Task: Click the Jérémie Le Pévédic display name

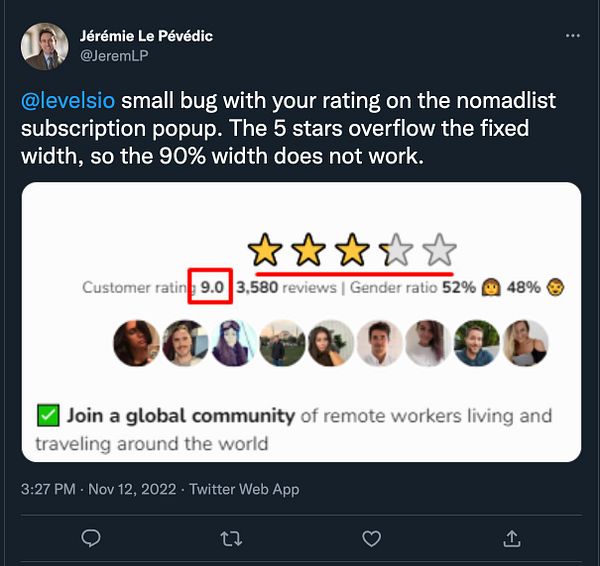Action: pos(146,36)
